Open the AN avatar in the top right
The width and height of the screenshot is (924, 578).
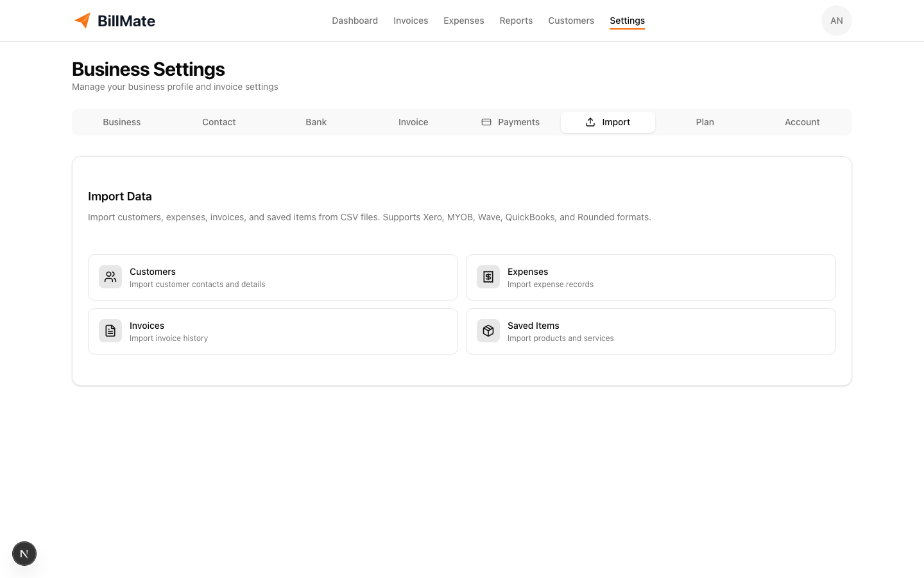[837, 20]
